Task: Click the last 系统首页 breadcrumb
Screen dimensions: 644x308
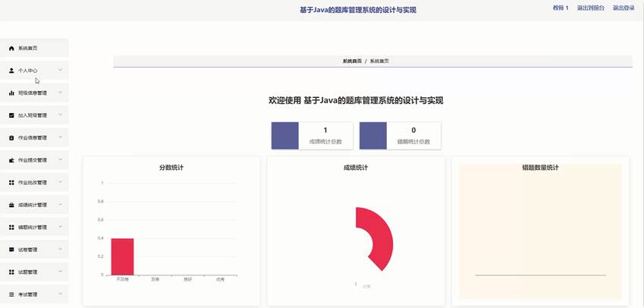Action: tap(379, 61)
